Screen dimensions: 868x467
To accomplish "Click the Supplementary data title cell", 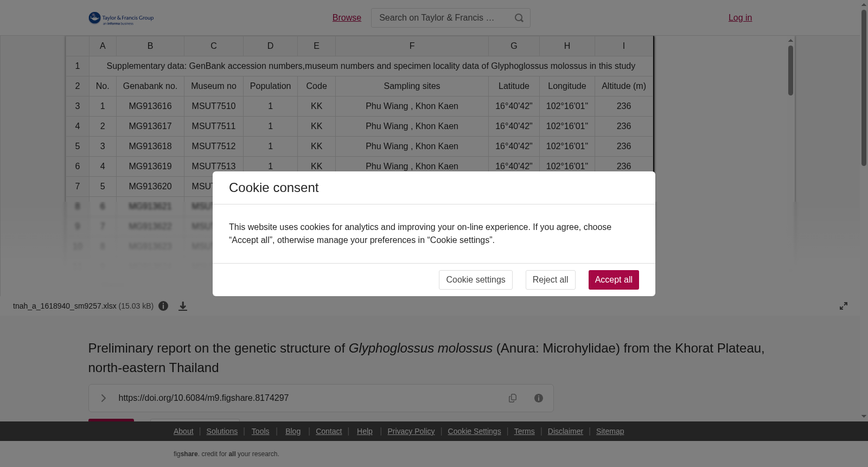I will point(371,66).
